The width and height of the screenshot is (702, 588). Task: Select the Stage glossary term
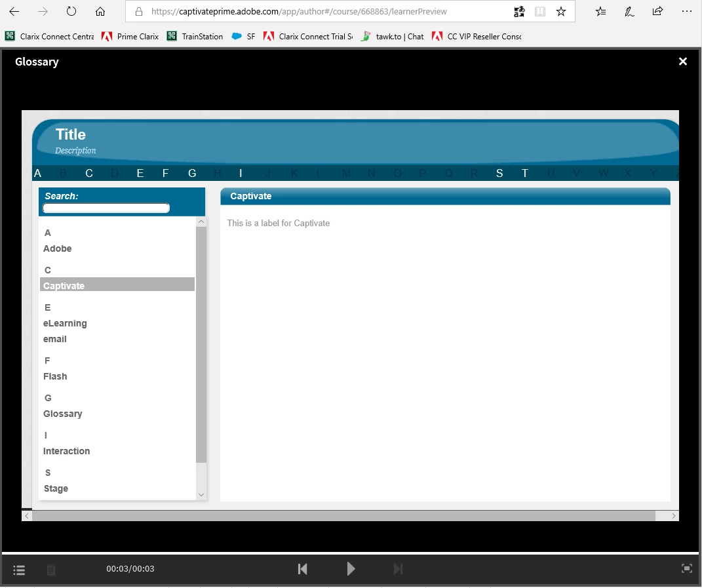pyautogui.click(x=56, y=488)
